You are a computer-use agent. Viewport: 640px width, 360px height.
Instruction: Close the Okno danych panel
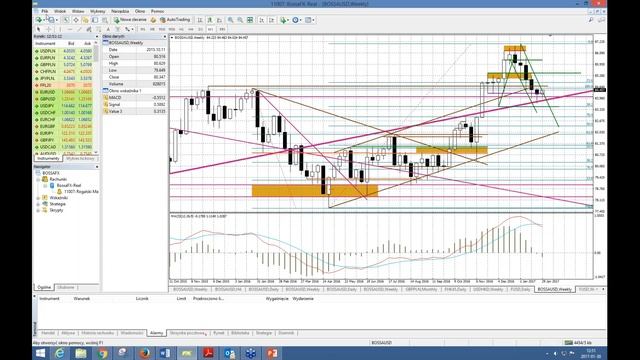click(165, 36)
